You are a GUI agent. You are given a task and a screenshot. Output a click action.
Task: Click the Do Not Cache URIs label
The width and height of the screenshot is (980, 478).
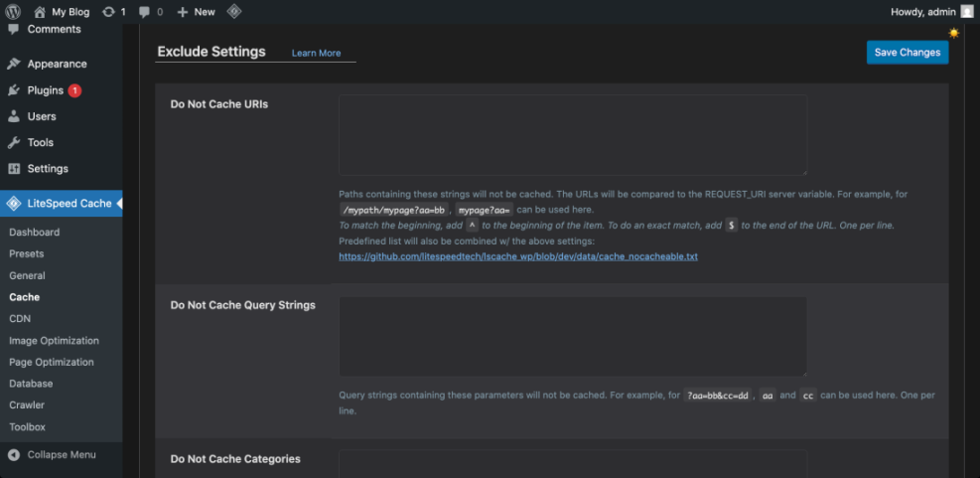pos(219,104)
